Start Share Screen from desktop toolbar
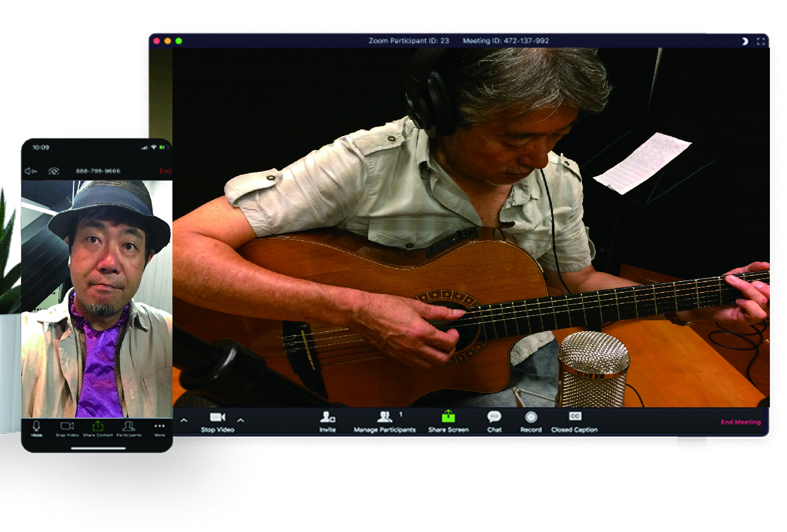Viewport: 787px width, 532px height. pyautogui.click(x=448, y=422)
